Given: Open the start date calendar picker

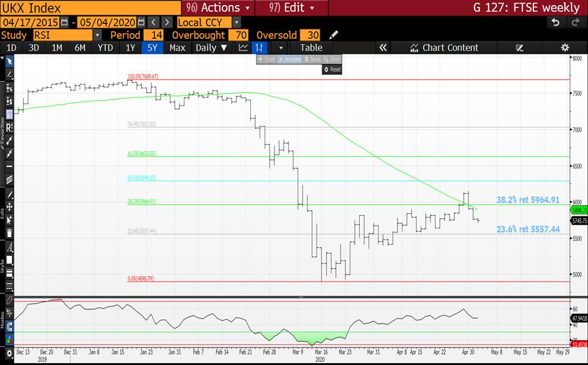Looking at the screenshot, I should pyautogui.click(x=65, y=23).
